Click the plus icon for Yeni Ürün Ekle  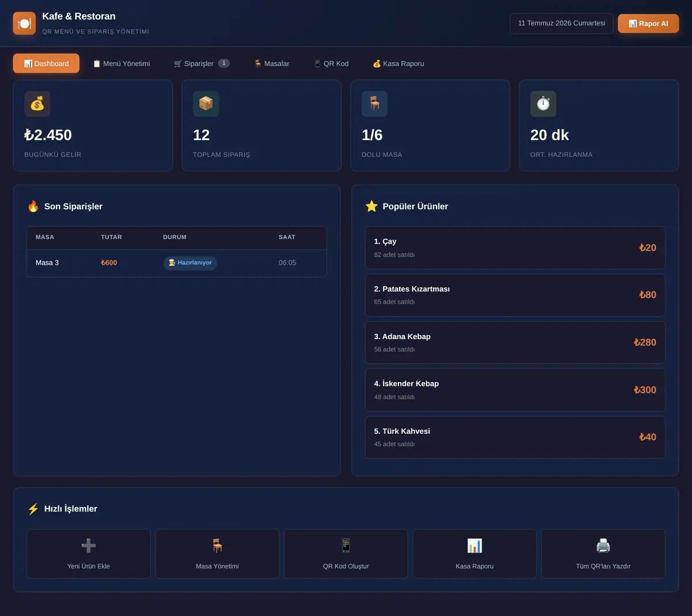coord(88,546)
